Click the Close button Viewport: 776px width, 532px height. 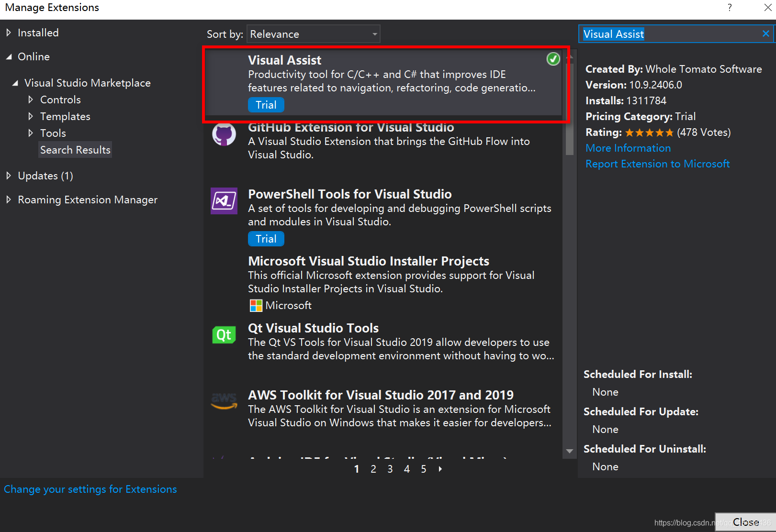(x=745, y=522)
